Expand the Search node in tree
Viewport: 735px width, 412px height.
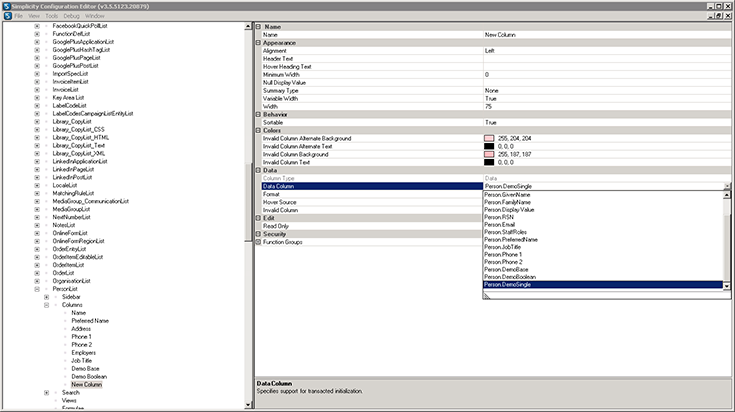[x=47, y=392]
